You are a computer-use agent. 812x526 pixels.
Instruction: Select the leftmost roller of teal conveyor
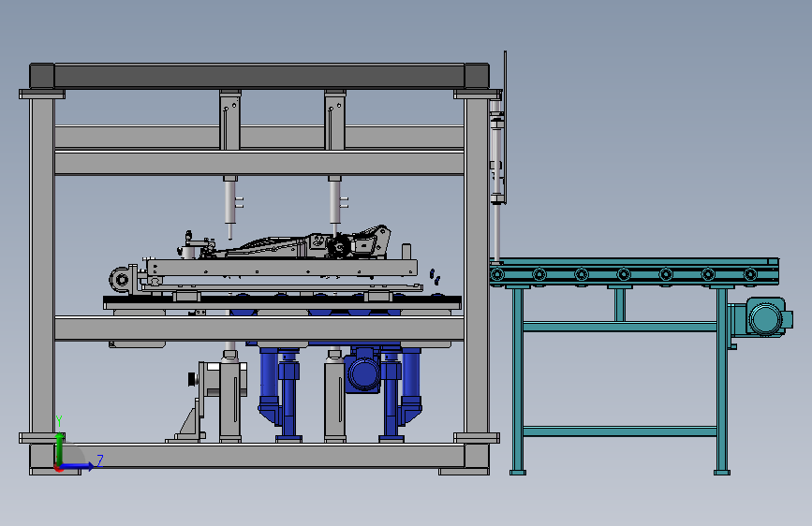point(497,274)
